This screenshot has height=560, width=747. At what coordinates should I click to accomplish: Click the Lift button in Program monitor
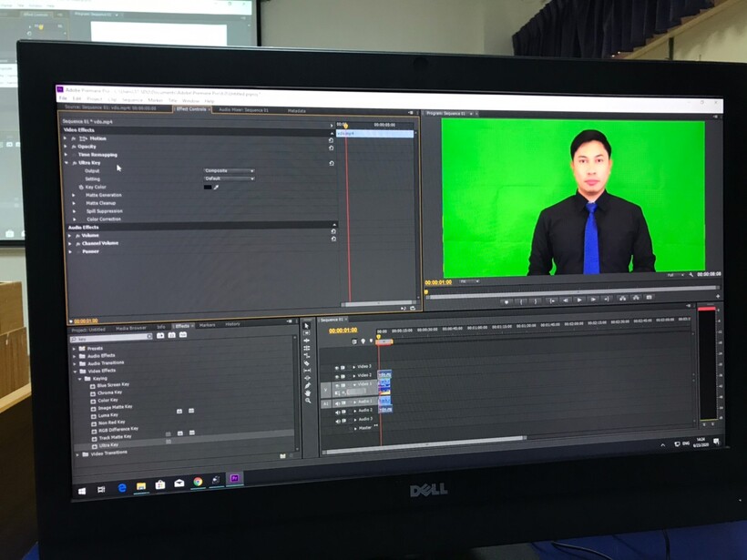tap(622, 298)
